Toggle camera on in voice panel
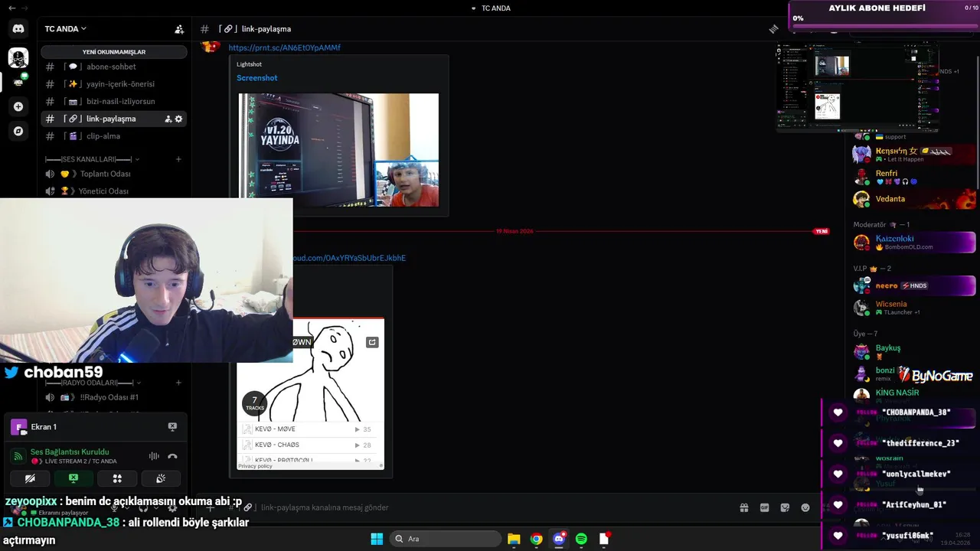Viewport: 980px width, 551px height. pos(30,478)
